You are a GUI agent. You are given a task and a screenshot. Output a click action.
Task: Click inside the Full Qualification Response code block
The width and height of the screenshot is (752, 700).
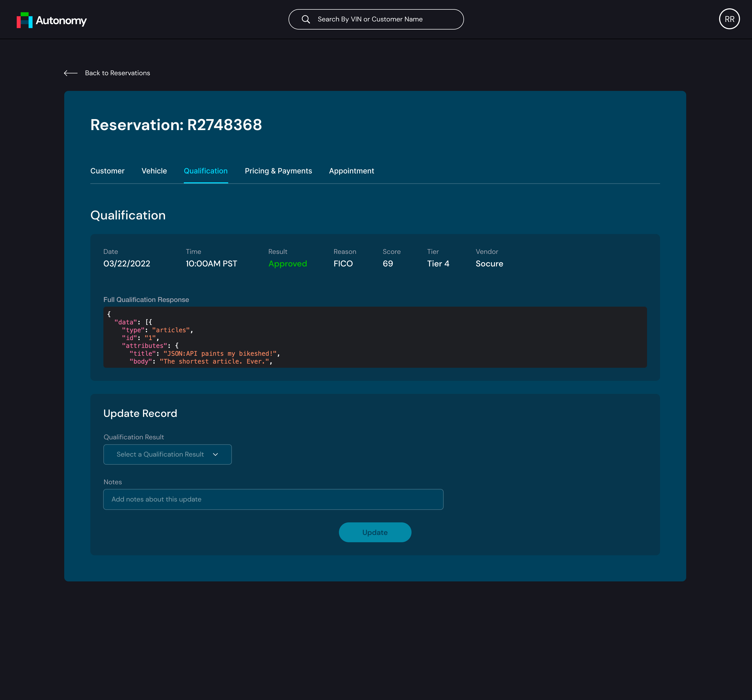coord(374,337)
